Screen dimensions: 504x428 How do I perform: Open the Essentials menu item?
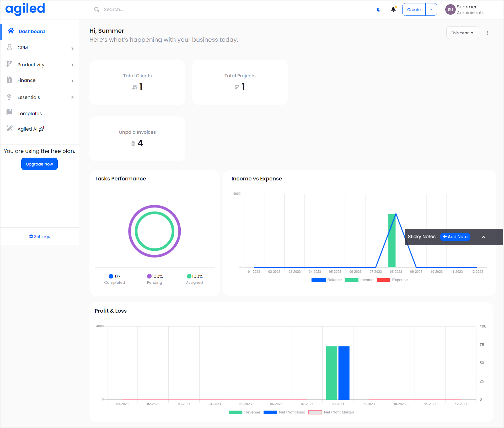pos(39,97)
